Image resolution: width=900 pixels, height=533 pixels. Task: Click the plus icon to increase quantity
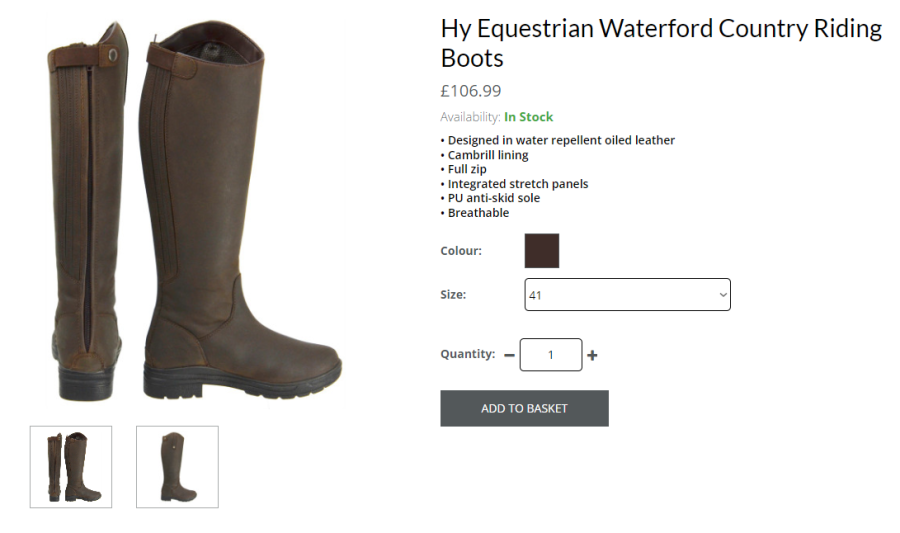click(x=592, y=355)
